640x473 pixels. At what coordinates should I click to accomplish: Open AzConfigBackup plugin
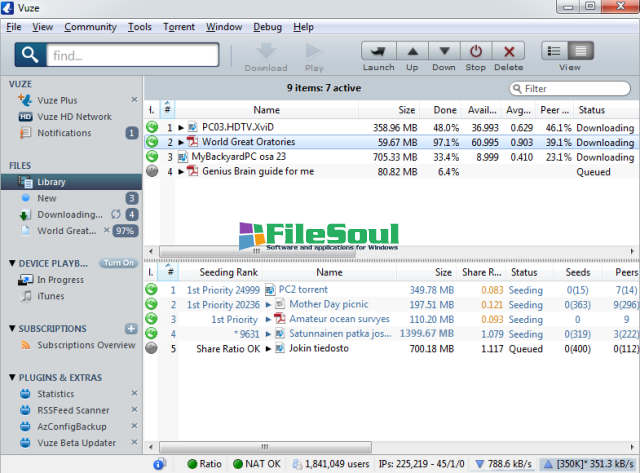pos(72,427)
